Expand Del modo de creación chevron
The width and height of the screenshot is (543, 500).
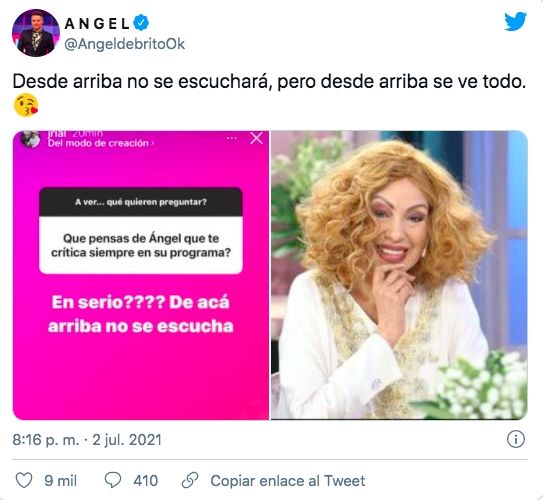click(153, 143)
